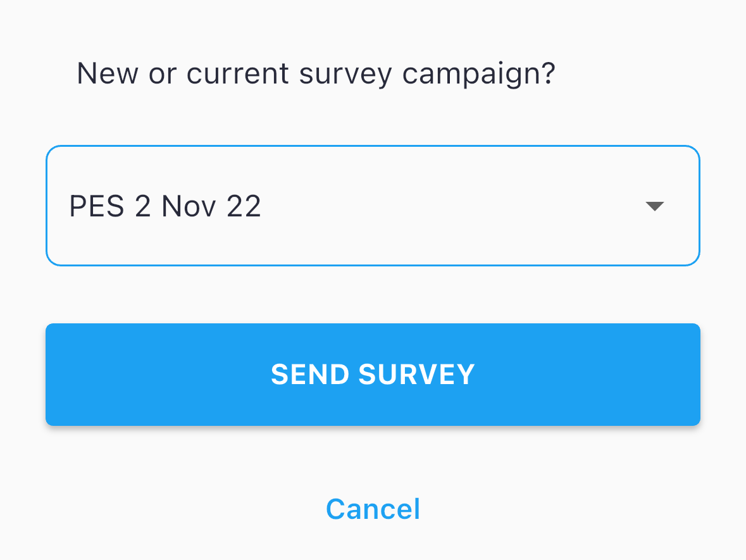Screen dimensions: 746x560
Task: Submit using the blue SEND SURVEY button
Action: 373,375
